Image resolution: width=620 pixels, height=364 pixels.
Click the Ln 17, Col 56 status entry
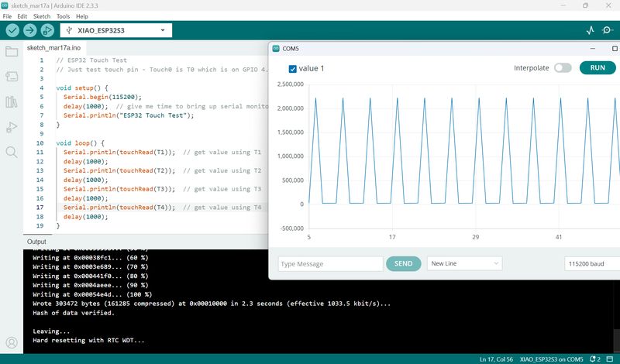point(496,359)
